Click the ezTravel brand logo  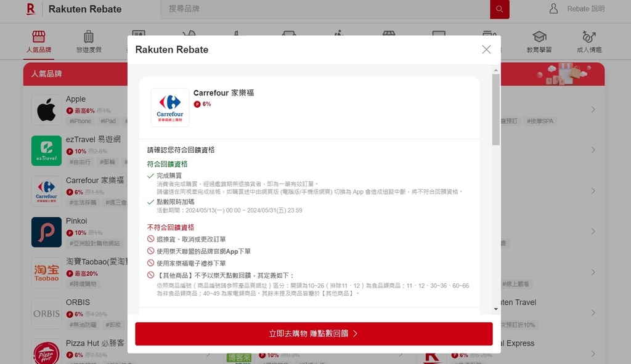coord(46,150)
